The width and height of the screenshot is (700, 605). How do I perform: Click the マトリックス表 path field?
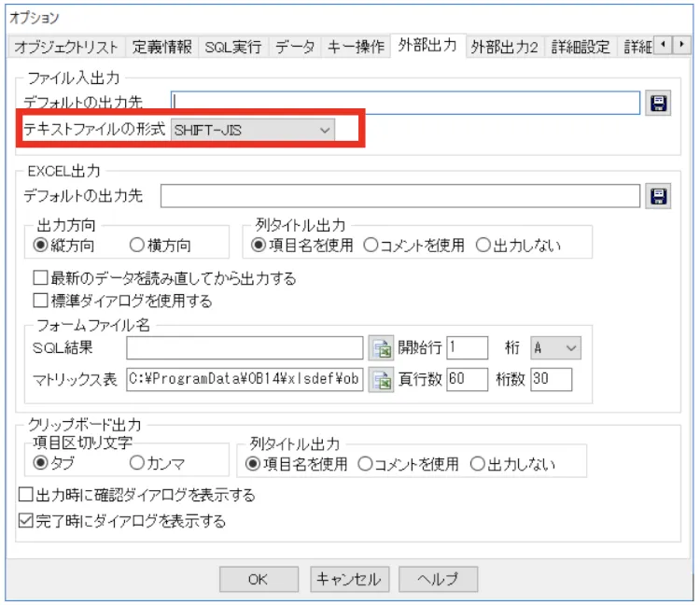[245, 379]
